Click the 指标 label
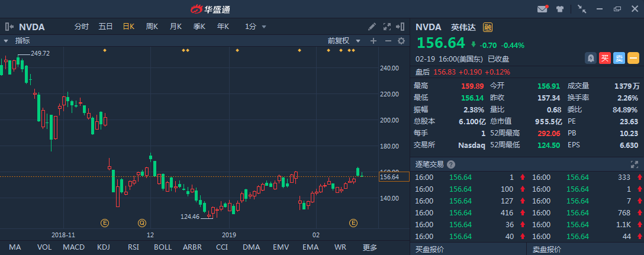644x255 pixels. click(22, 41)
